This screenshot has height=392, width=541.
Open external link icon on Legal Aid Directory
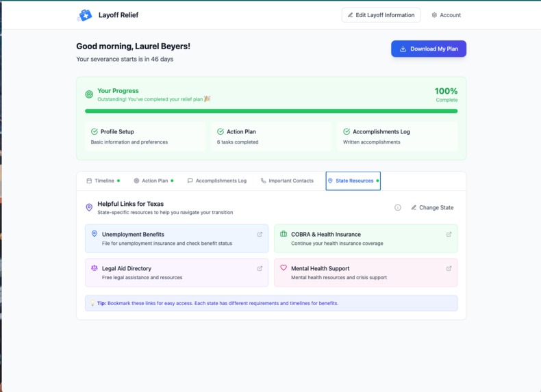(260, 269)
